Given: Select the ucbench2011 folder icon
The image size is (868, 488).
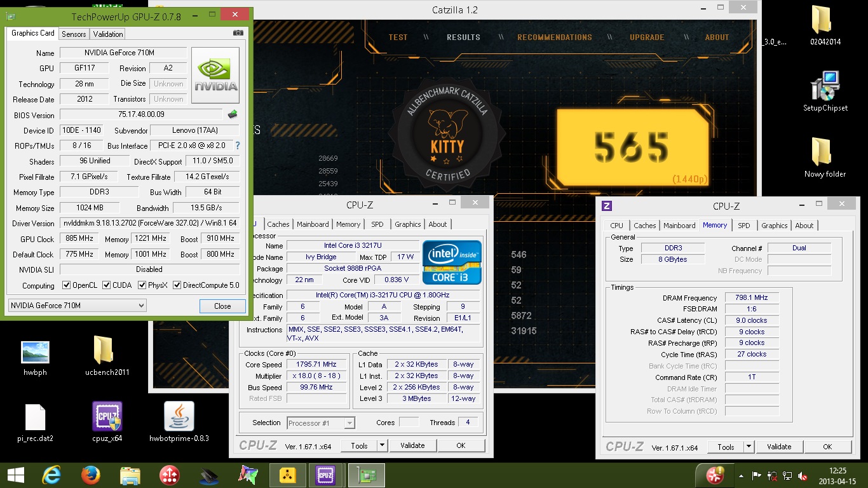Looking at the screenshot, I should coord(107,357).
